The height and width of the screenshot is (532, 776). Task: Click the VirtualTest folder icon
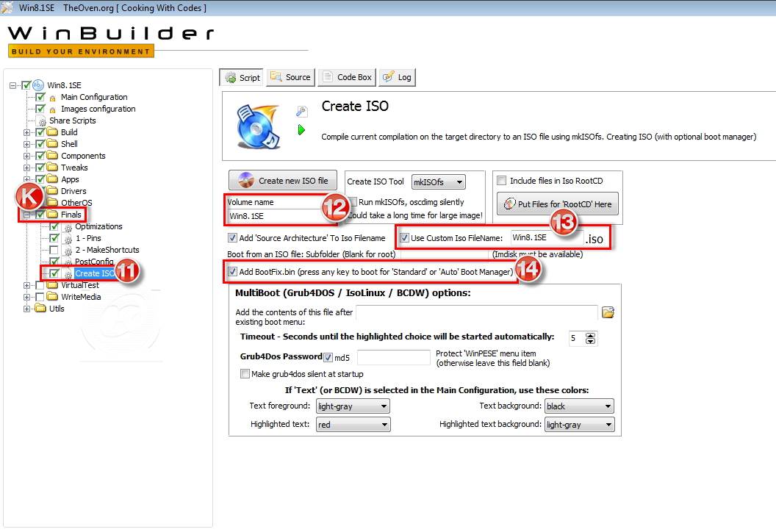[x=52, y=286]
